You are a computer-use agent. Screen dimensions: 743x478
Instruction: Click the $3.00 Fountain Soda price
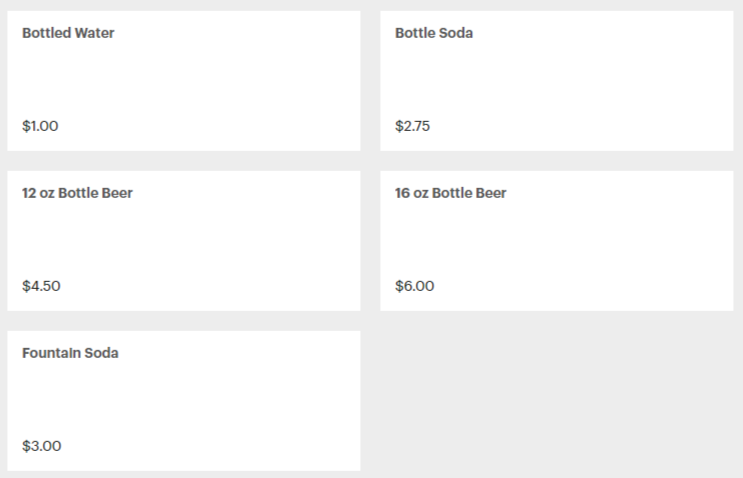pyautogui.click(x=42, y=446)
